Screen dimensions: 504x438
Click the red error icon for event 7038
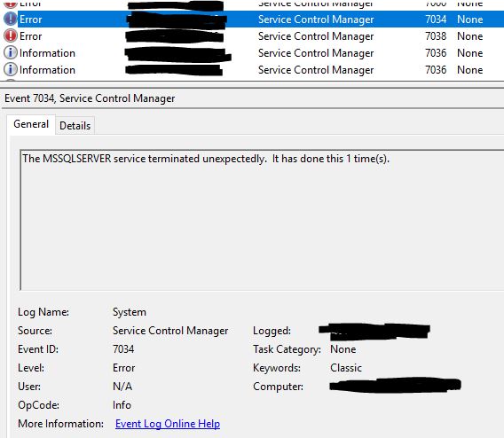pos(11,36)
